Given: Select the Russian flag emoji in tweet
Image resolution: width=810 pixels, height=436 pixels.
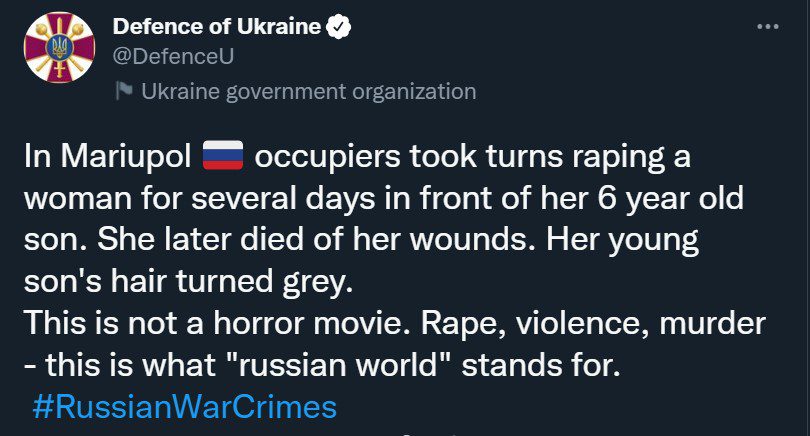Looking at the screenshot, I should point(223,155).
